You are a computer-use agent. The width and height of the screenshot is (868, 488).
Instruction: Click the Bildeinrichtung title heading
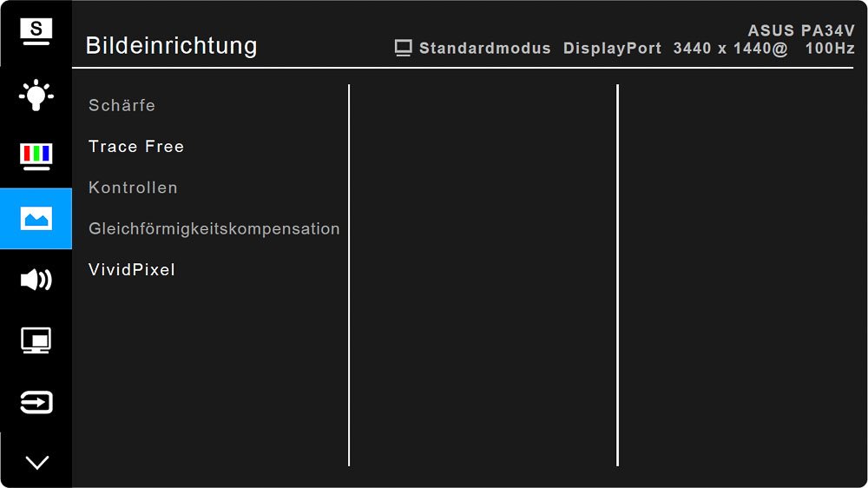(x=171, y=46)
